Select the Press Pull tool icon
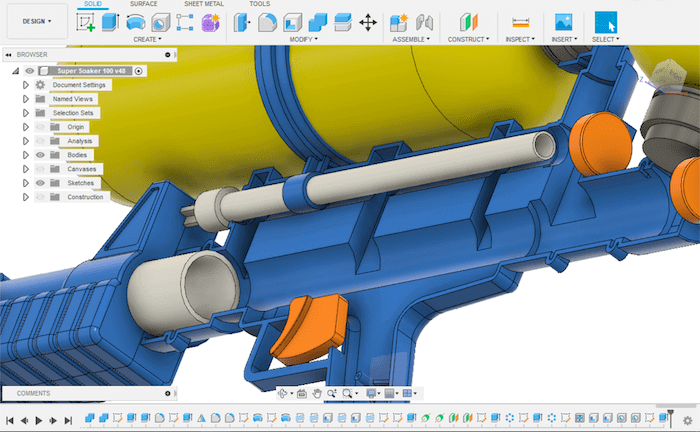 [243, 22]
